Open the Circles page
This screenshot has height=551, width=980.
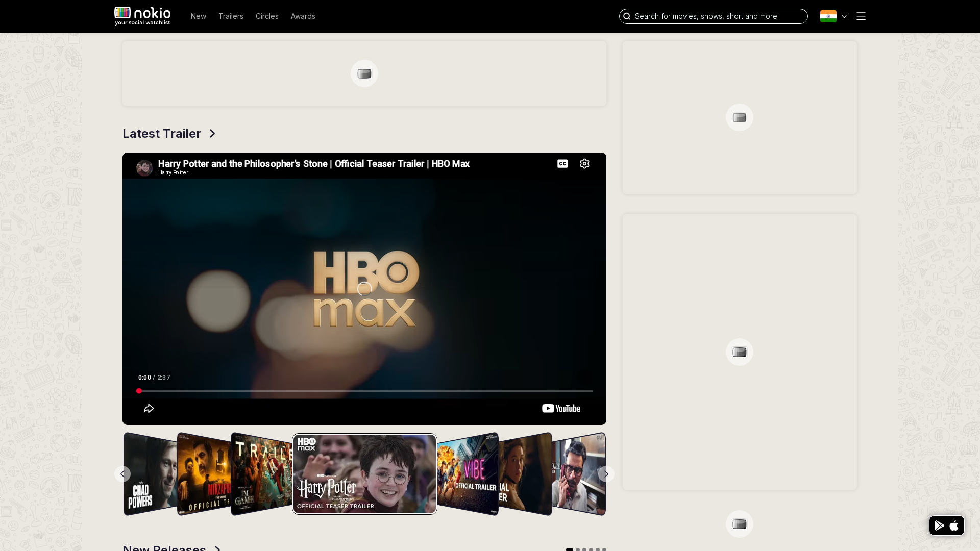(267, 16)
